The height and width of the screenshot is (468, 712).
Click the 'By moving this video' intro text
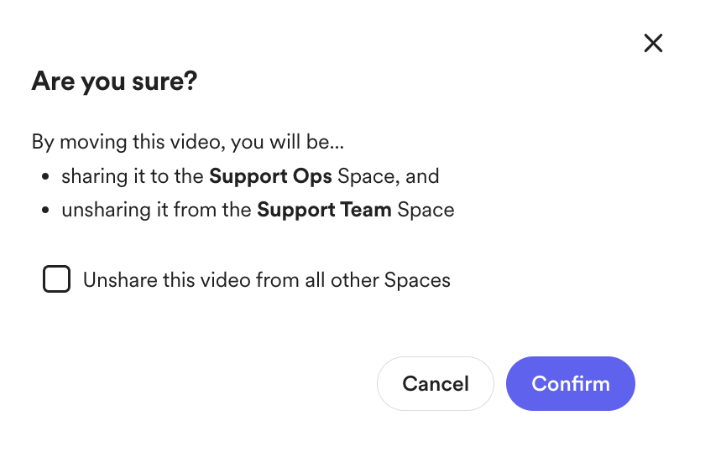(x=188, y=142)
